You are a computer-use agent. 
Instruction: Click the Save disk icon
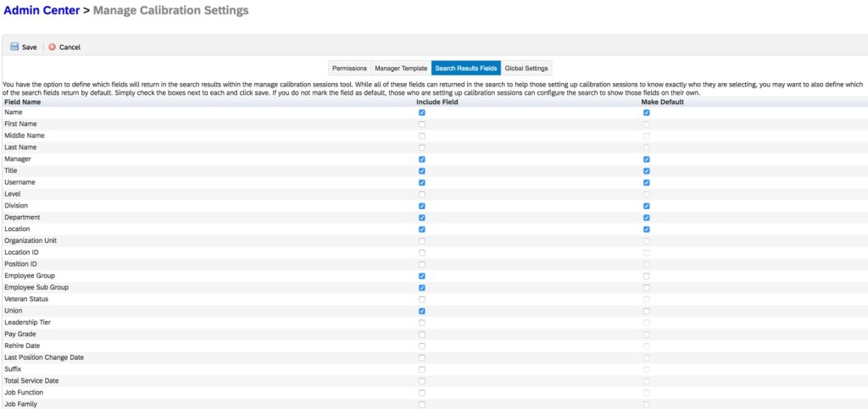click(14, 47)
